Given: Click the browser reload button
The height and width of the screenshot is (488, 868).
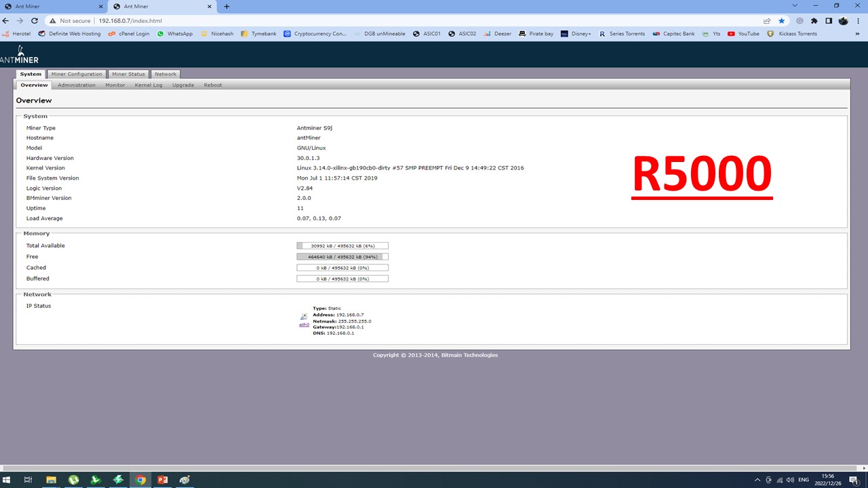Looking at the screenshot, I should pos(35,21).
